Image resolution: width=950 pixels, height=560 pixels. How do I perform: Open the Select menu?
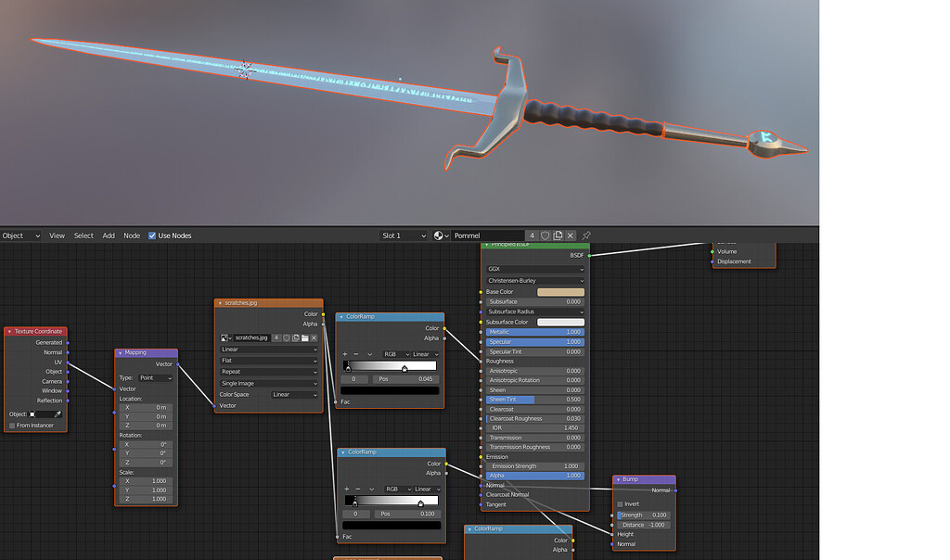83,235
